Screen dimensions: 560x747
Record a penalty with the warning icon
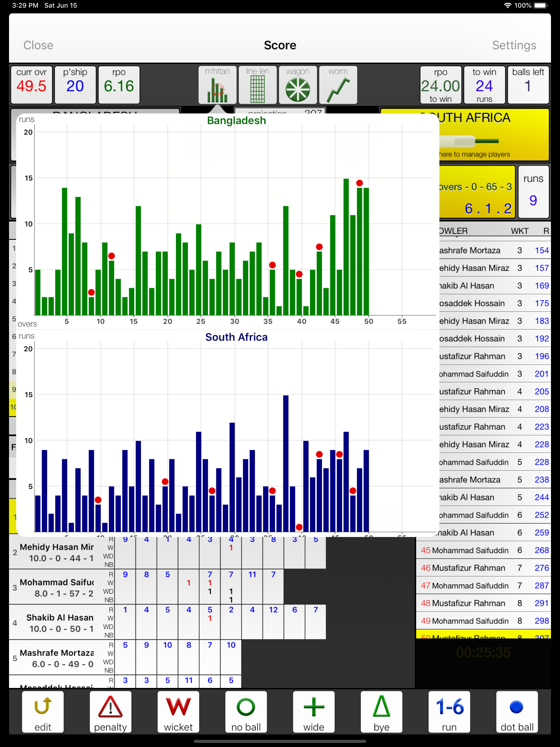(110, 711)
